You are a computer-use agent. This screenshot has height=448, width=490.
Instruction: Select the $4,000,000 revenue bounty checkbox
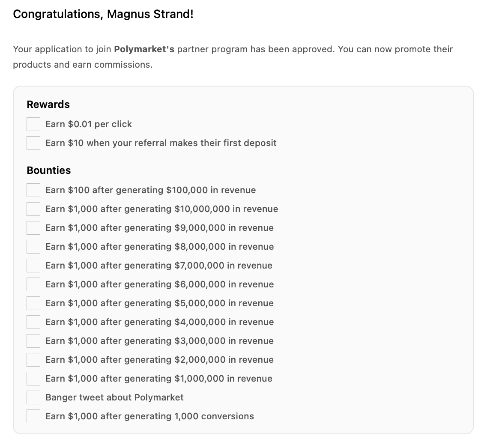click(33, 322)
